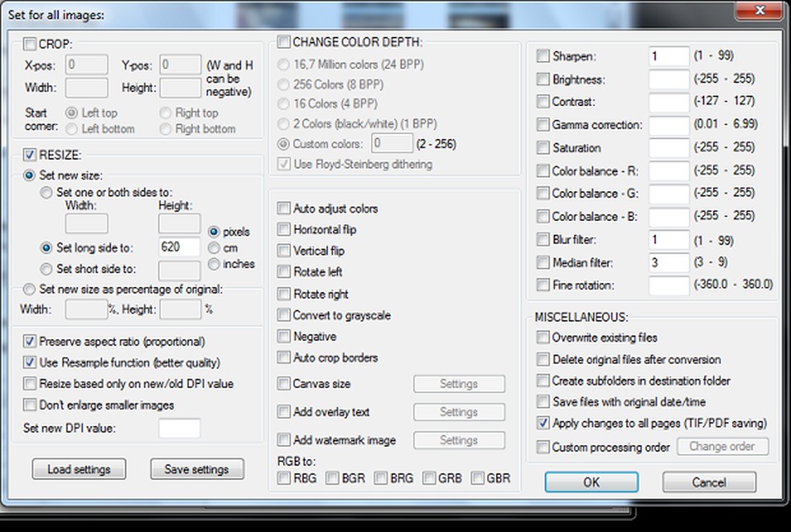
Task: Check the Vertical flip option
Action: [284, 251]
